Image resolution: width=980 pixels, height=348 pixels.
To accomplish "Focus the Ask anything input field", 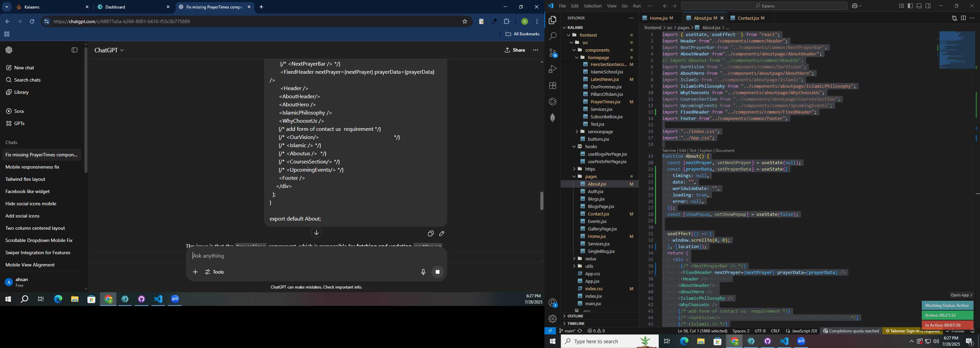I will pos(316,256).
